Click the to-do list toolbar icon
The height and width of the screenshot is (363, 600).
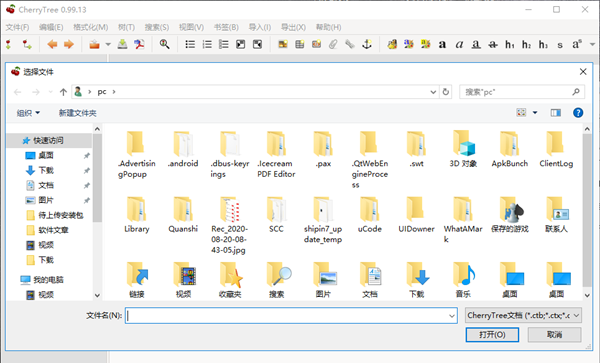(224, 44)
